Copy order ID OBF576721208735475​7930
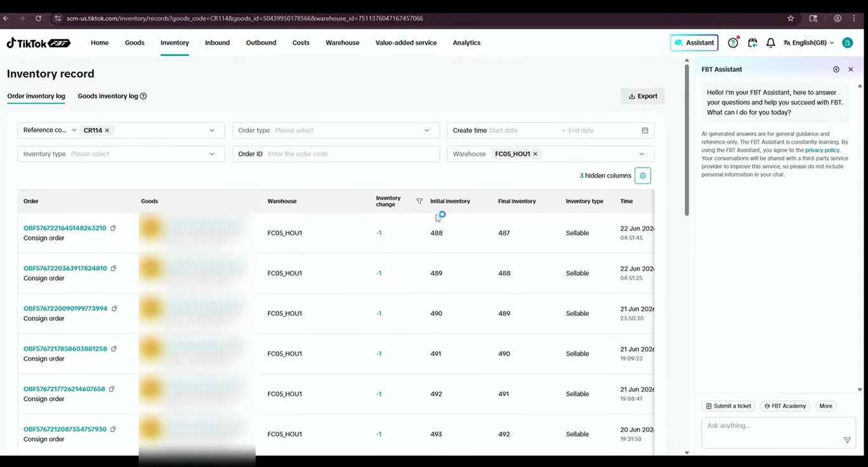The height and width of the screenshot is (467, 868). [113, 430]
